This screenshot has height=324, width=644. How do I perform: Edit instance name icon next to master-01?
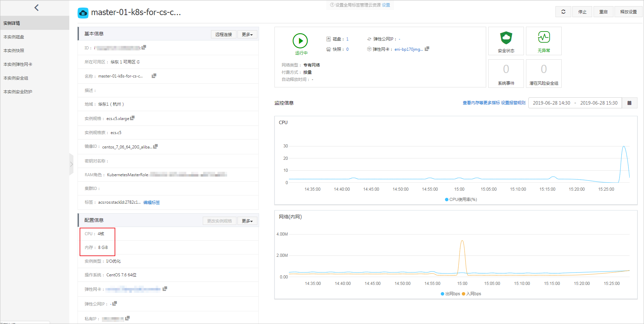coord(154,76)
